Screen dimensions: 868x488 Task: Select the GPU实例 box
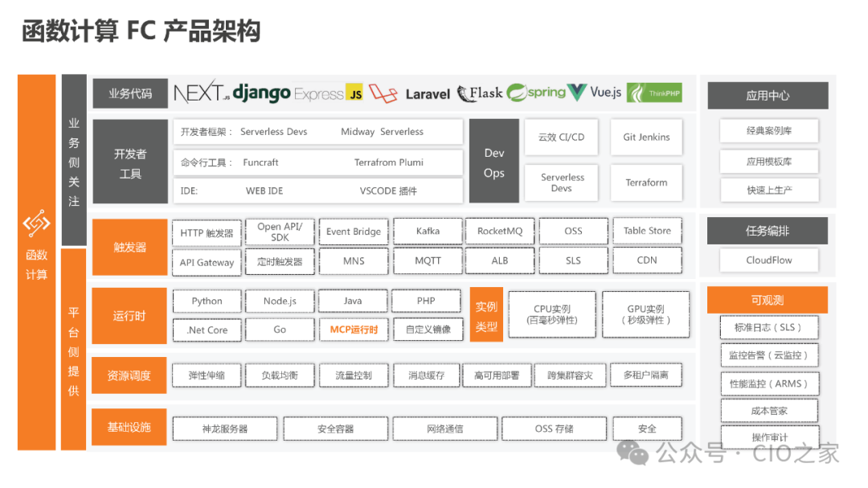[646, 314]
